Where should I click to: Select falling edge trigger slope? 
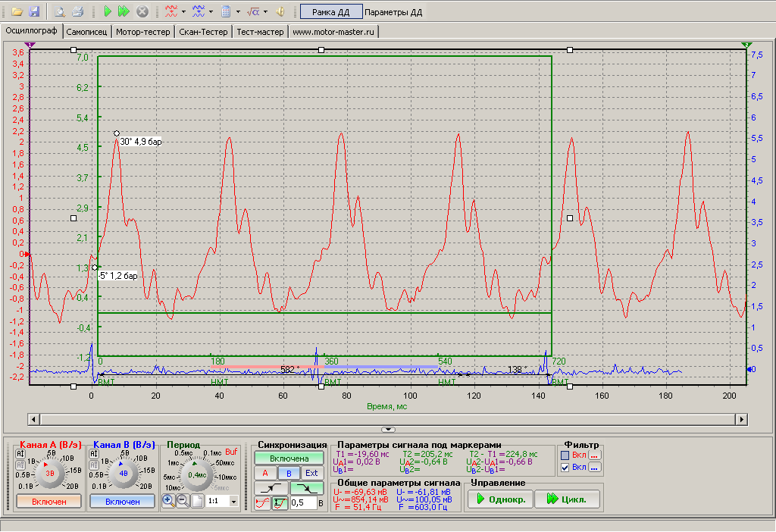306,489
